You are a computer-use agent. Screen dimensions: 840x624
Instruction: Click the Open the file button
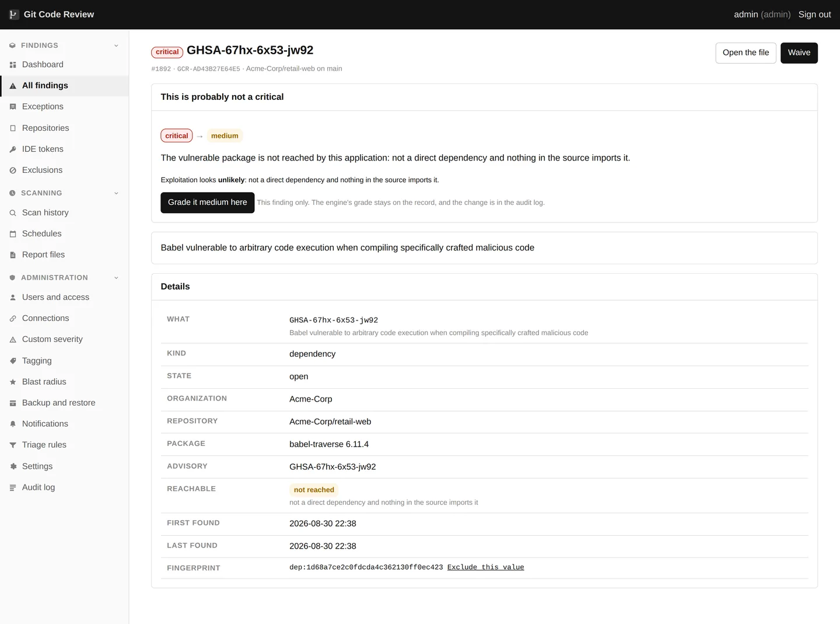(745, 53)
